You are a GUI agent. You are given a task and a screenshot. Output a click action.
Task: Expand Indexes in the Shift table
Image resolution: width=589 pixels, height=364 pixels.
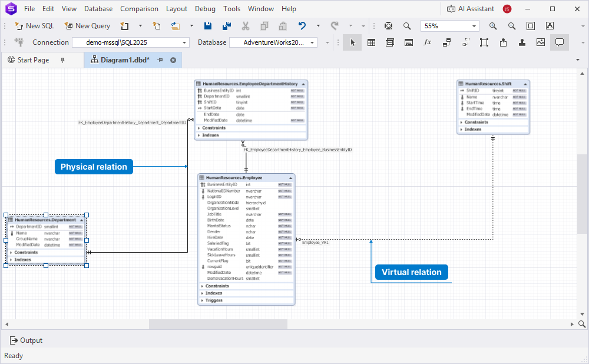tap(461, 130)
